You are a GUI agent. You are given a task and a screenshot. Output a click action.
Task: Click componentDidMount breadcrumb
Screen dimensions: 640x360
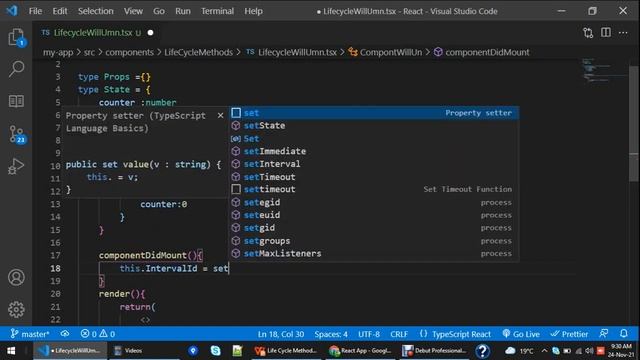pyautogui.click(x=487, y=52)
